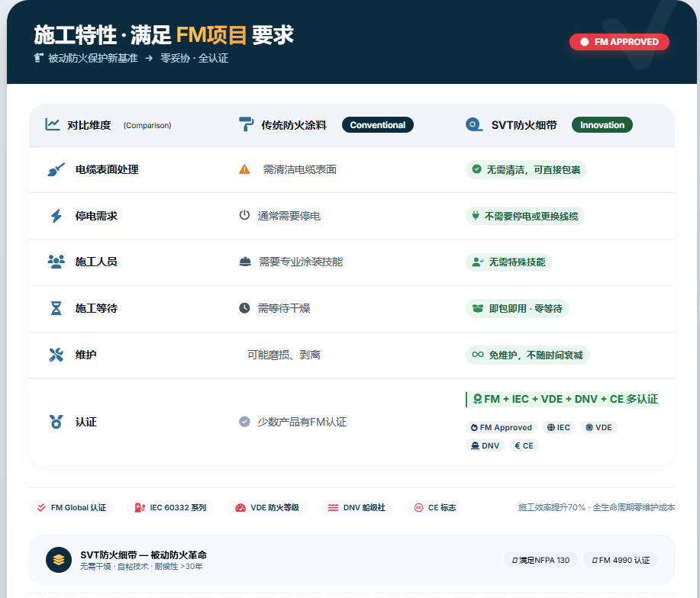This screenshot has height=598, width=700.
Task: Click the € CE chip
Action: pyautogui.click(x=524, y=445)
